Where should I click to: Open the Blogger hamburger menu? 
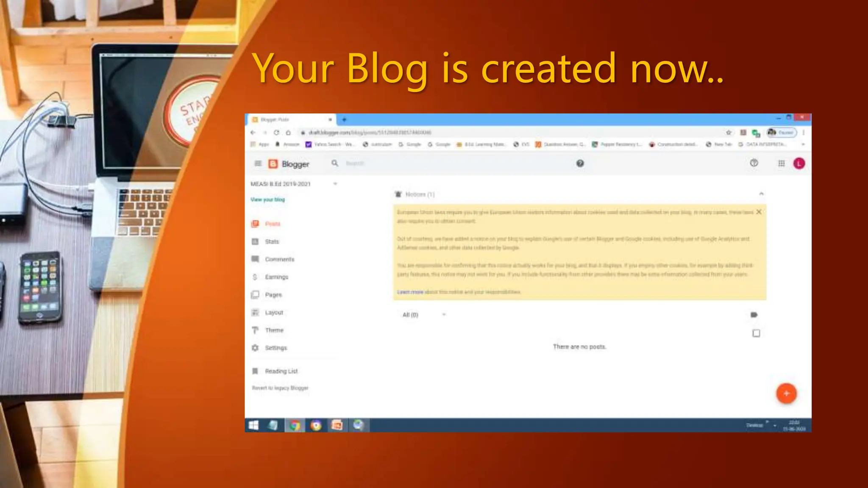click(x=258, y=164)
